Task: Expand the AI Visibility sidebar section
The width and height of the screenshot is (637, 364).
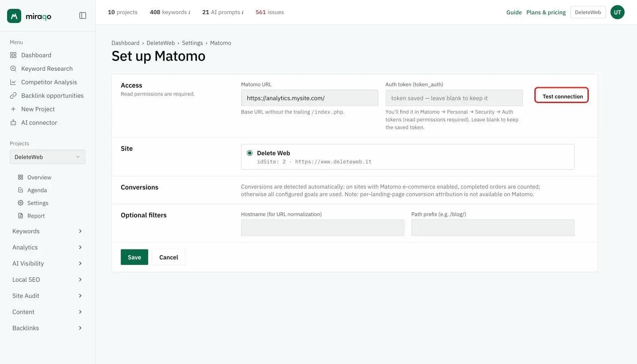Action: [47, 264]
